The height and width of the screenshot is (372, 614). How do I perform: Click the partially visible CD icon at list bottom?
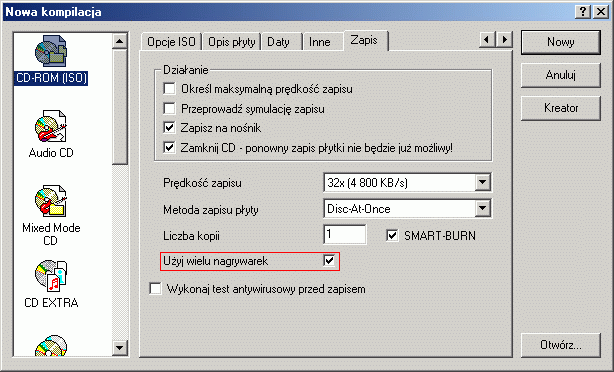51,345
